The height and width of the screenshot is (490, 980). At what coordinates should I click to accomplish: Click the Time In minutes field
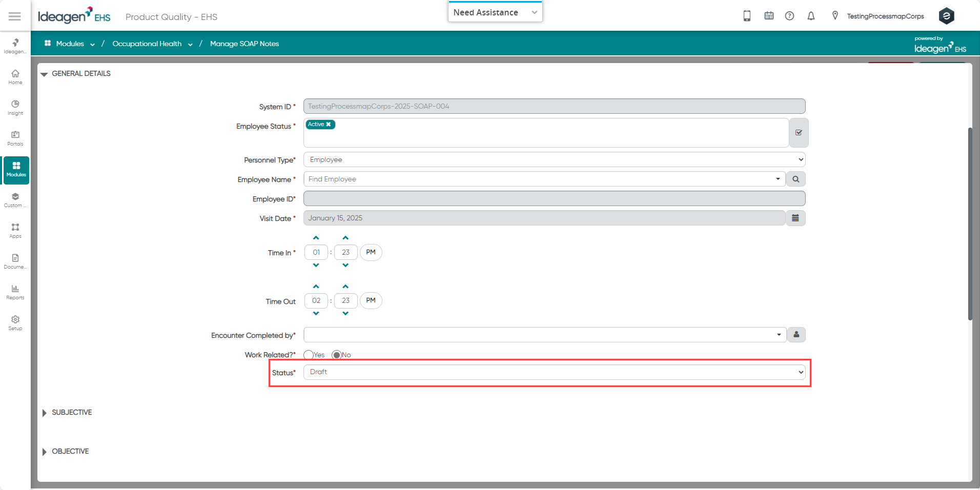[346, 252]
